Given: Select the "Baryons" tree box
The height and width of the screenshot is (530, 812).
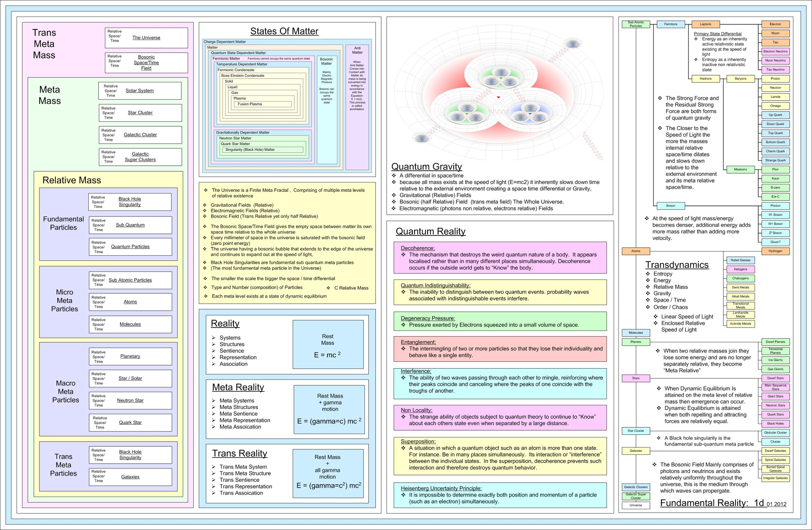Looking at the screenshot, I should click(x=741, y=79).
